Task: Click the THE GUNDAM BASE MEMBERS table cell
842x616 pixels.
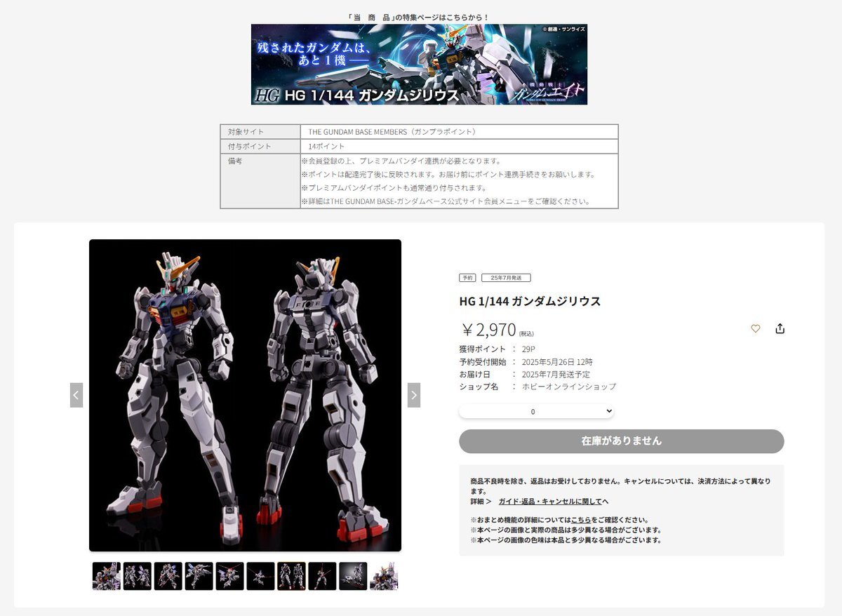Action: pyautogui.click(x=459, y=132)
